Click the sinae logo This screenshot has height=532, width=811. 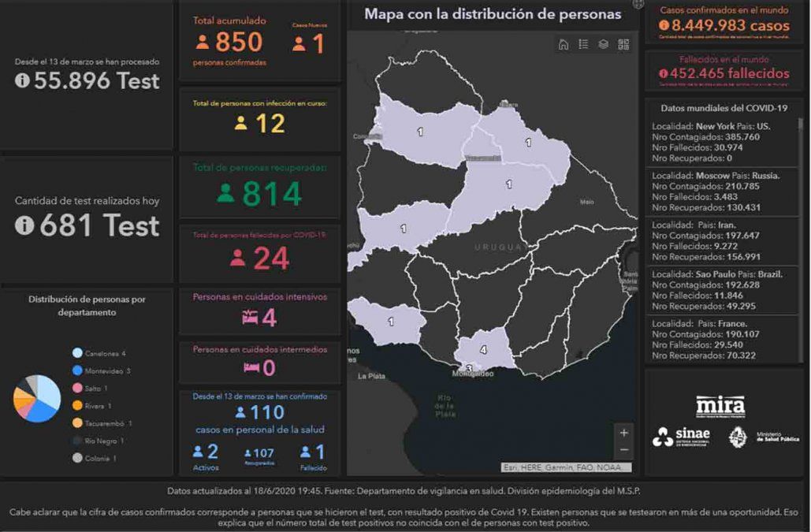point(682,437)
